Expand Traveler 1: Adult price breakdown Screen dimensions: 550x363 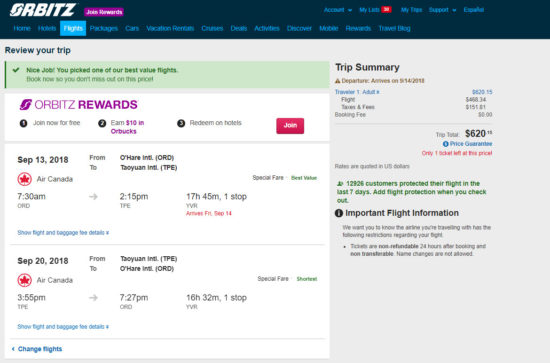pos(357,92)
